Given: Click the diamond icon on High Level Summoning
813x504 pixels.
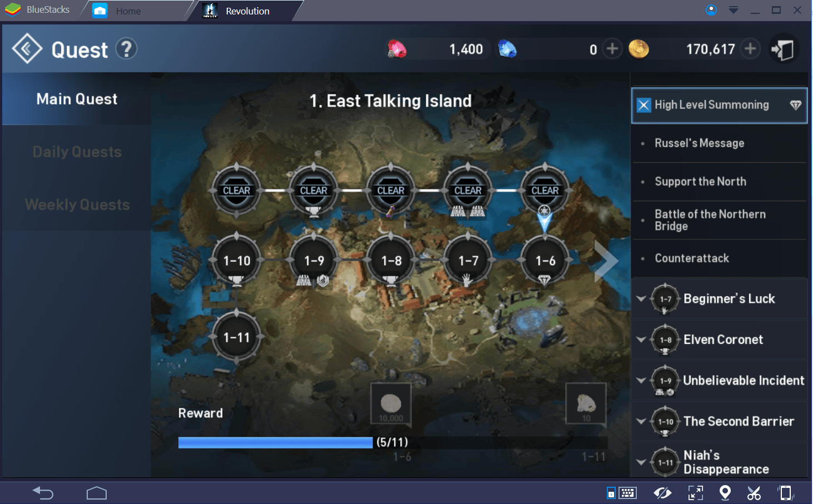Looking at the screenshot, I should 796,105.
